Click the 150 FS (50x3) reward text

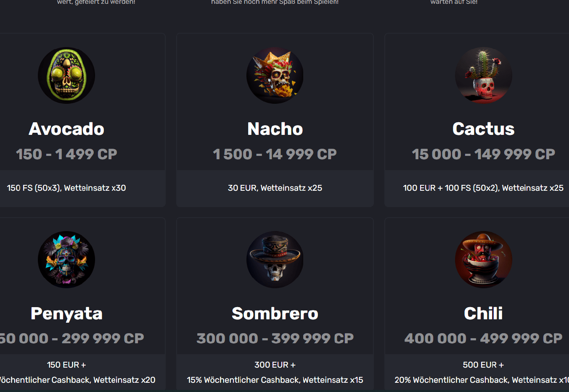pyautogui.click(x=66, y=188)
